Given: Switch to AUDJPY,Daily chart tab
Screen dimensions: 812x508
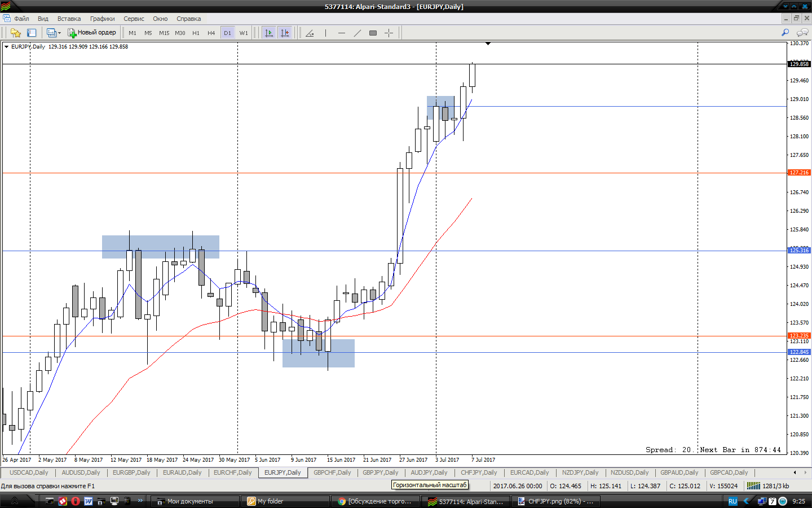Looking at the screenshot, I should coord(429,472).
